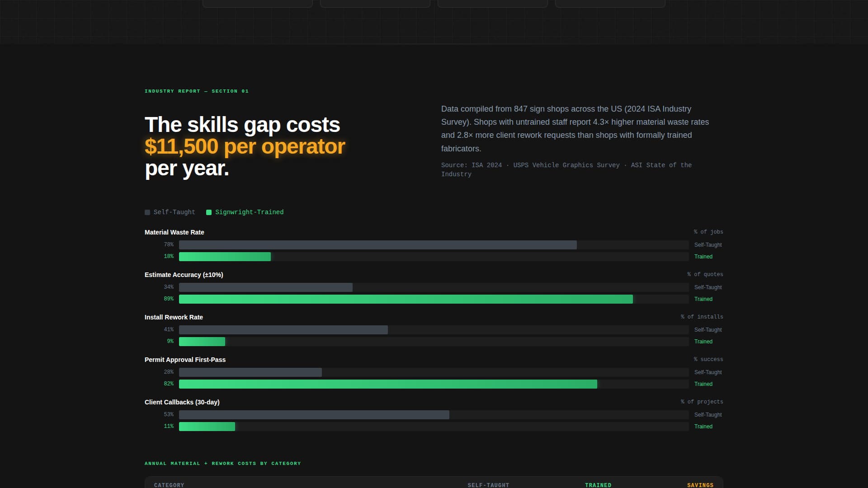This screenshot has height=488, width=868.
Task: Click 'Annual Material + Rework Costs by Category' label
Action: (223, 464)
